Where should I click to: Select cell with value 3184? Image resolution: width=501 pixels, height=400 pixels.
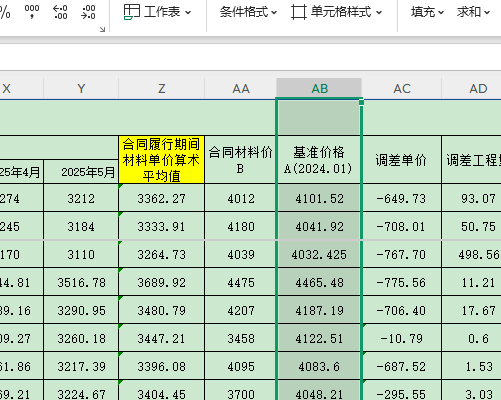pos(81,226)
